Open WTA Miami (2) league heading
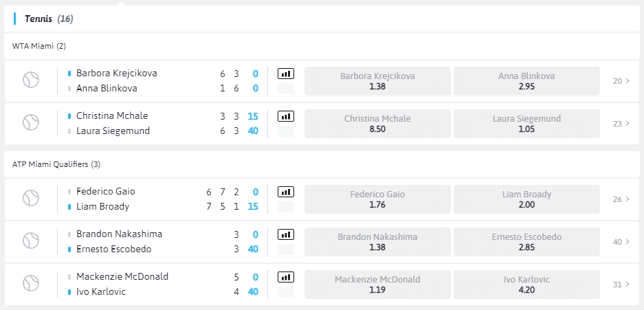 coord(39,46)
